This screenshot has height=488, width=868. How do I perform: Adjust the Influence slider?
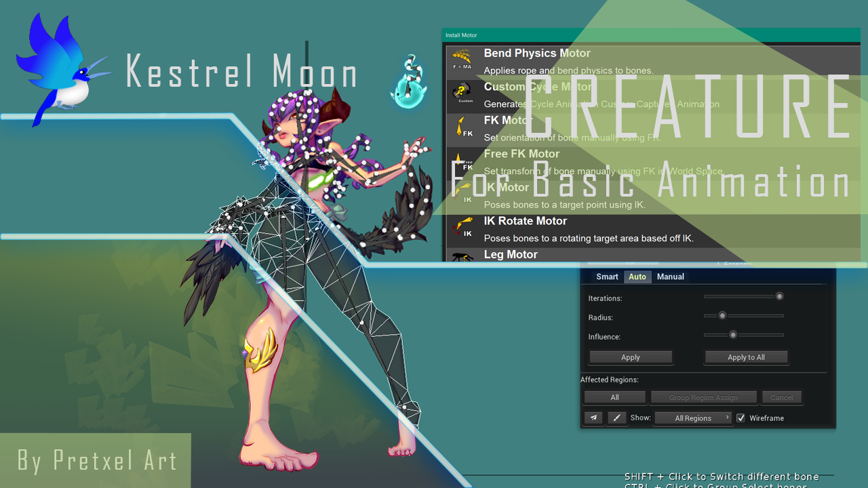[744, 334]
